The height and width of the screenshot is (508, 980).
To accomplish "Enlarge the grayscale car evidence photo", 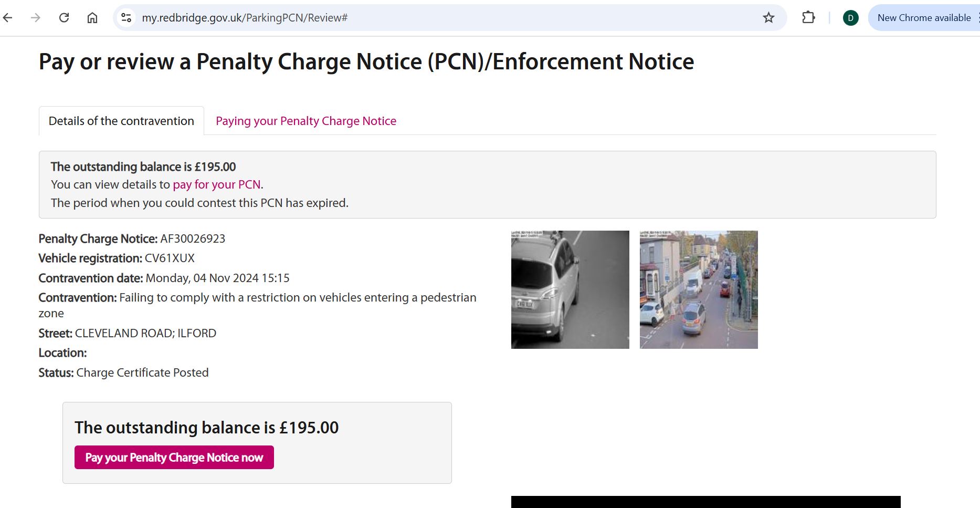I will 570,289.
